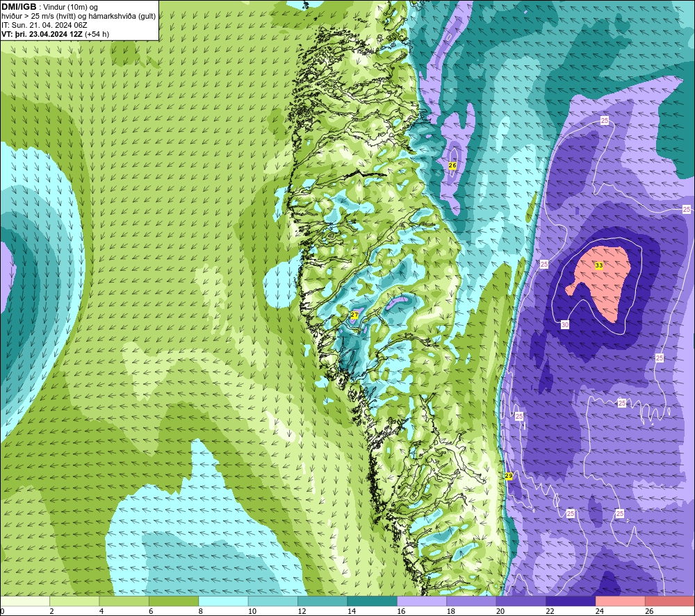
Task: Click the legend tick label 14
Action: pyautogui.click(x=352, y=611)
